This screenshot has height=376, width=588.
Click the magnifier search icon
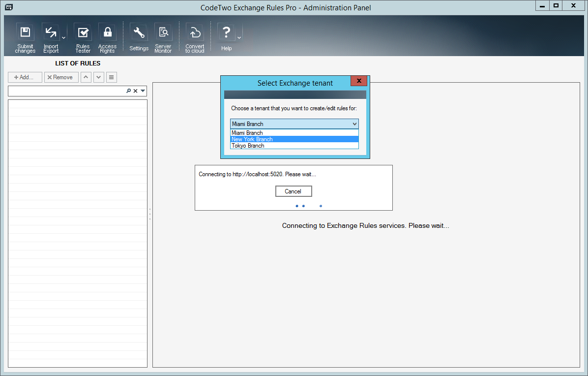click(129, 91)
